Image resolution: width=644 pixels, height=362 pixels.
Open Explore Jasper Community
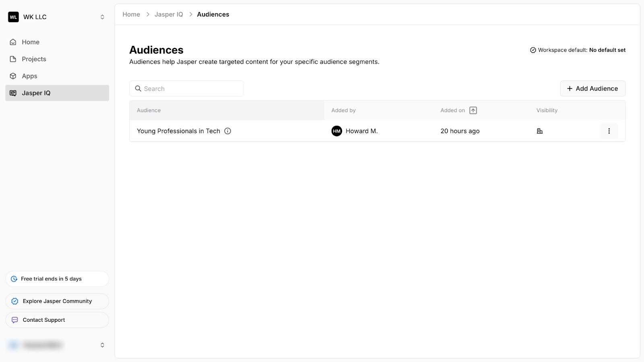tap(57, 301)
